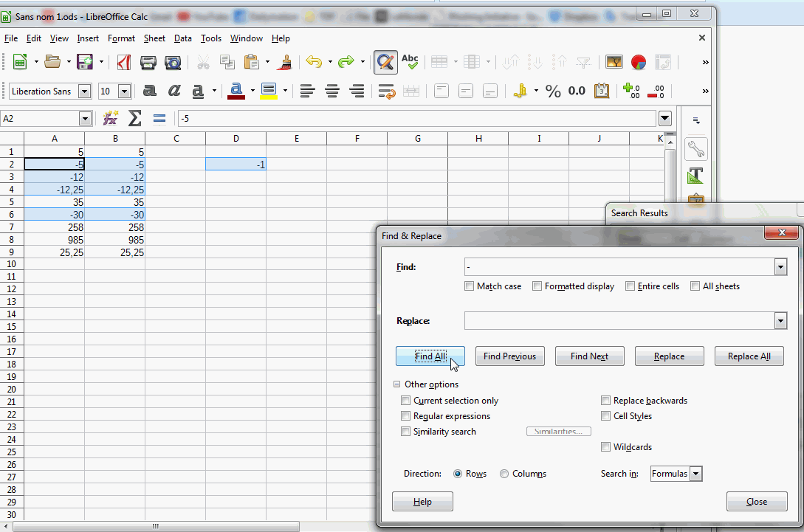This screenshot has width=804, height=532.
Task: Open the Search in dropdown
Action: (x=695, y=474)
